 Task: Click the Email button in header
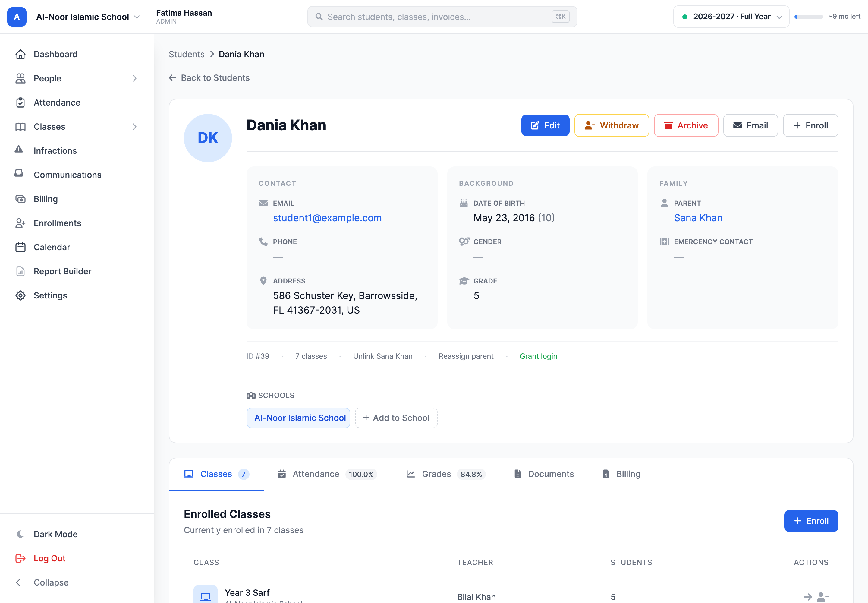[x=750, y=125]
